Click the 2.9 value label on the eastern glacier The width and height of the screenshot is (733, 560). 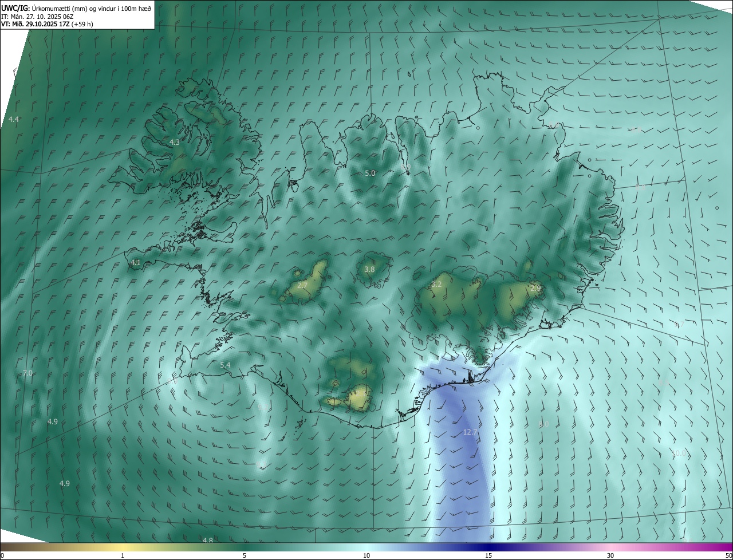coord(535,287)
